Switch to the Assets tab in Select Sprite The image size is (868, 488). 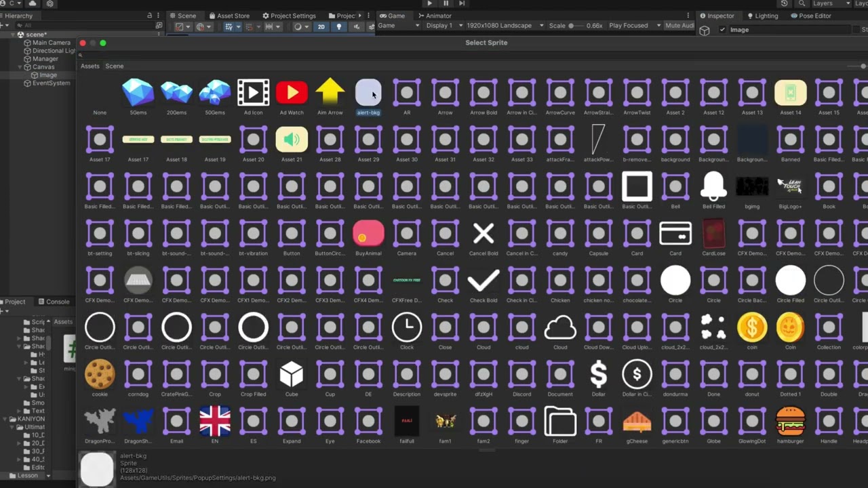pos(90,66)
